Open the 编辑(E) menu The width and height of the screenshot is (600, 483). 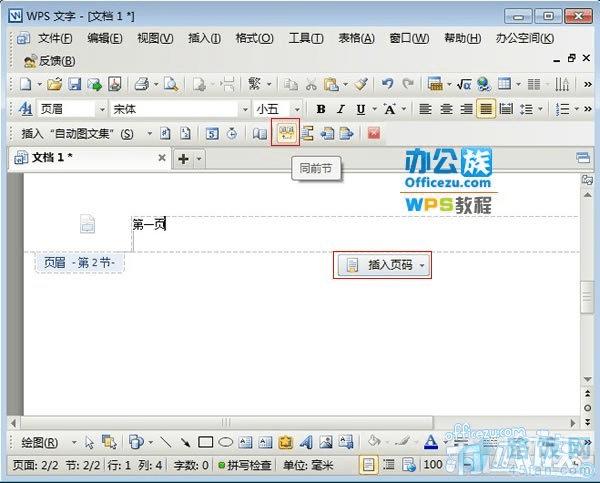pos(105,38)
